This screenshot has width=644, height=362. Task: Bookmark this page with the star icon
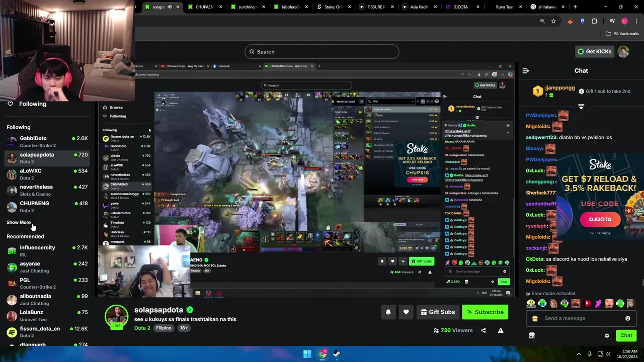[553, 21]
